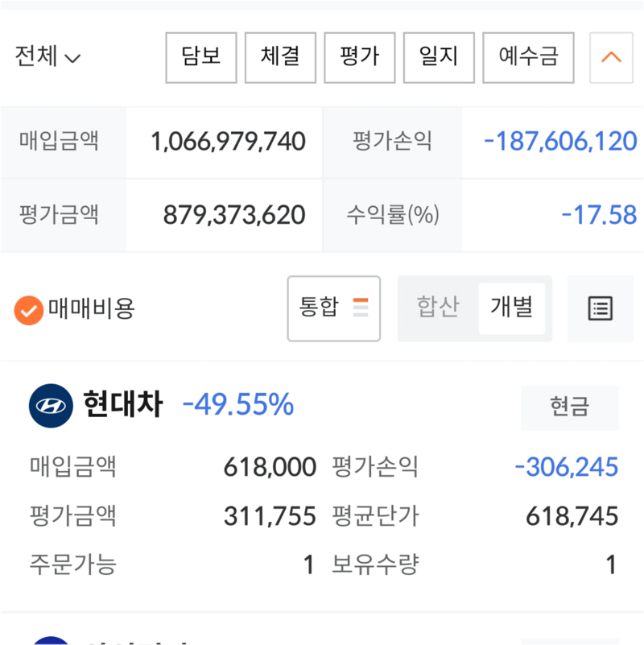Click the 수익률(%) label

pos(393,215)
